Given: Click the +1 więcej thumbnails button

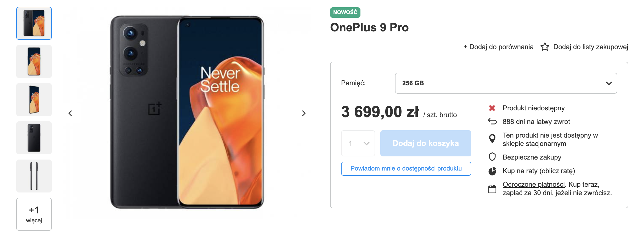Looking at the screenshot, I should click(x=34, y=214).
